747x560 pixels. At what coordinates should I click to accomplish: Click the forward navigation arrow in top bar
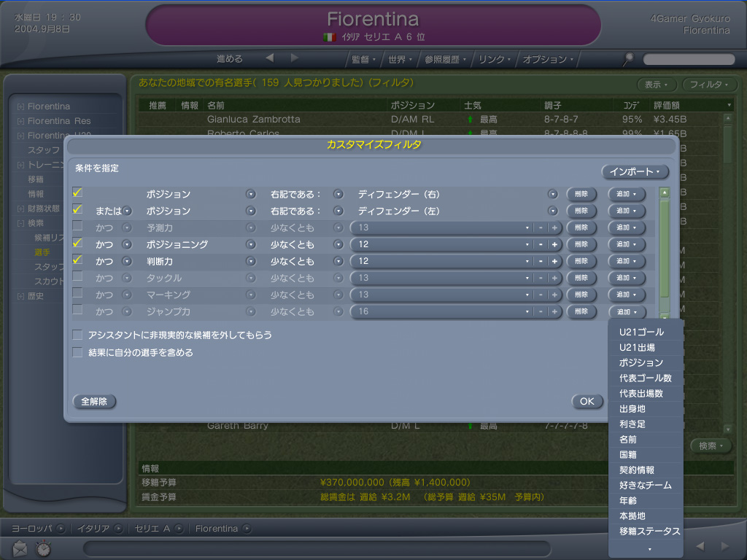(x=295, y=58)
